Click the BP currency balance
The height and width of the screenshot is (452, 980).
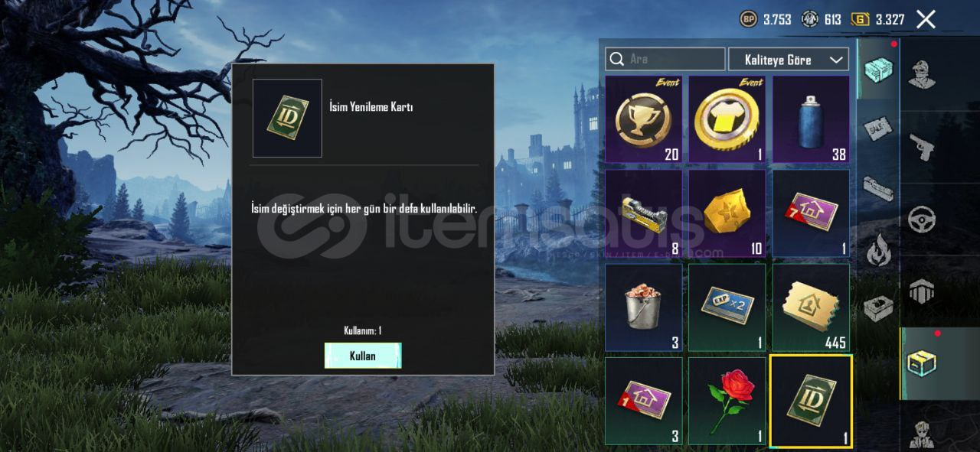tap(766, 19)
